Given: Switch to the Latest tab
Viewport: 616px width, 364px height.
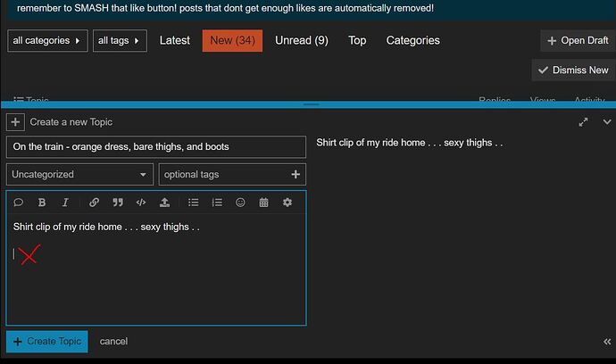Looking at the screenshot, I should [174, 40].
